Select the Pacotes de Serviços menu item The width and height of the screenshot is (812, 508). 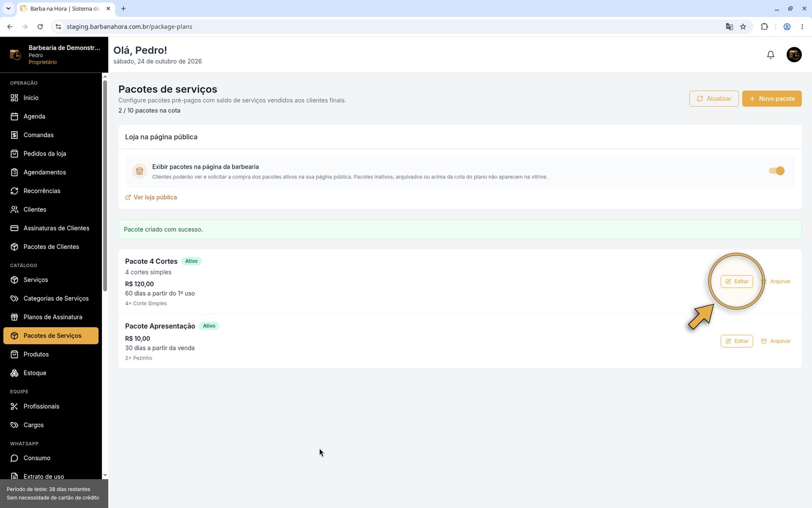tap(51, 336)
